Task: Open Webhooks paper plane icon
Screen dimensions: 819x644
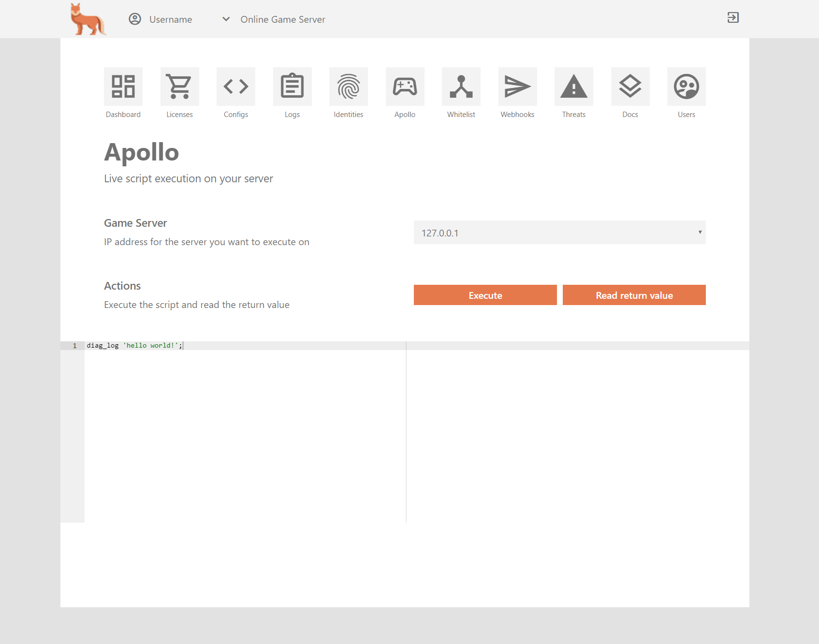Action: point(517,87)
